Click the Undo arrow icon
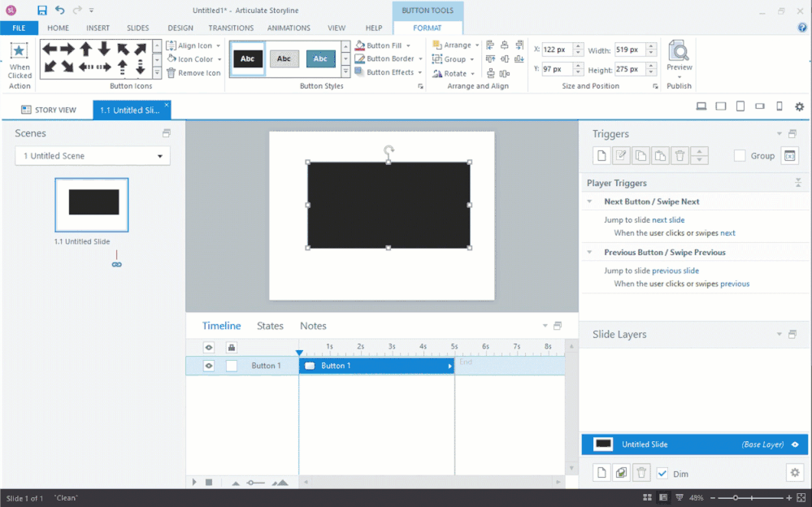The width and height of the screenshot is (812, 507). point(59,11)
